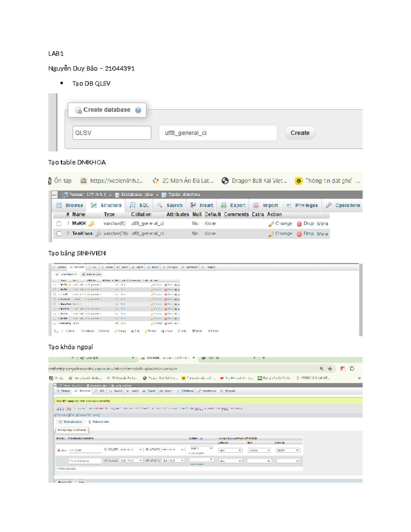Viewport: 411px width, 532px height.
Task: Click the Create database help icon
Action: pos(138,110)
